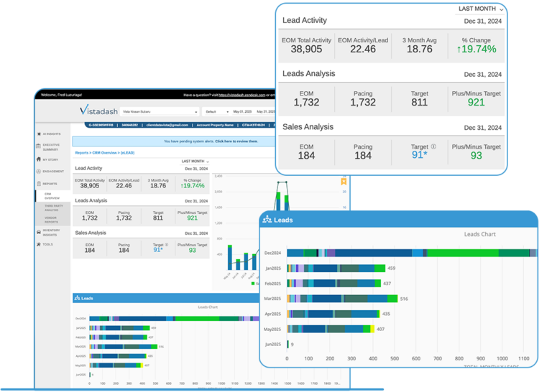The height and width of the screenshot is (392, 552).
Task: Click the Sales Target info icon
Action: pyautogui.click(x=433, y=146)
